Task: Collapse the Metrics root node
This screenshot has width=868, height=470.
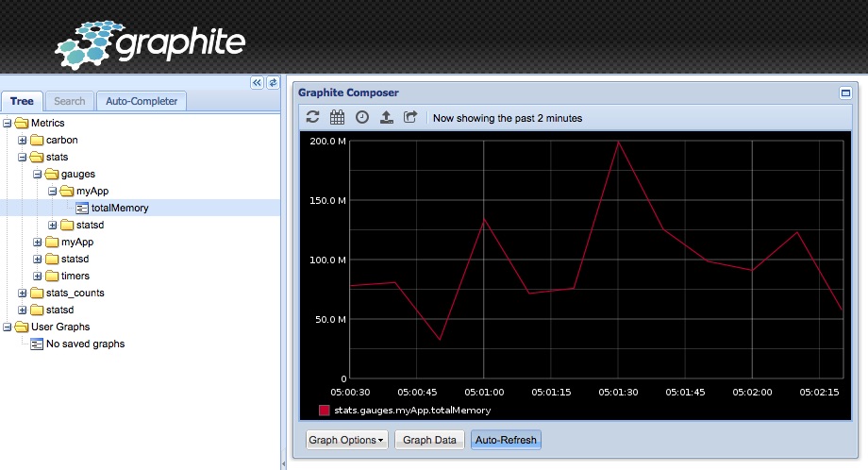Action: pyautogui.click(x=8, y=123)
